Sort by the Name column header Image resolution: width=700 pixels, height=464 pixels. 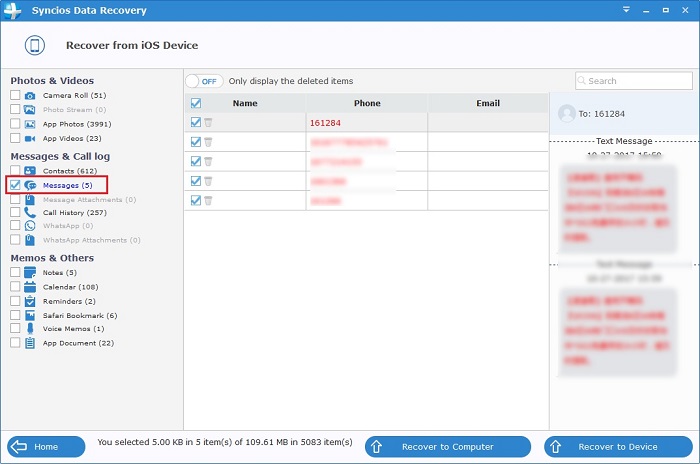coord(245,103)
